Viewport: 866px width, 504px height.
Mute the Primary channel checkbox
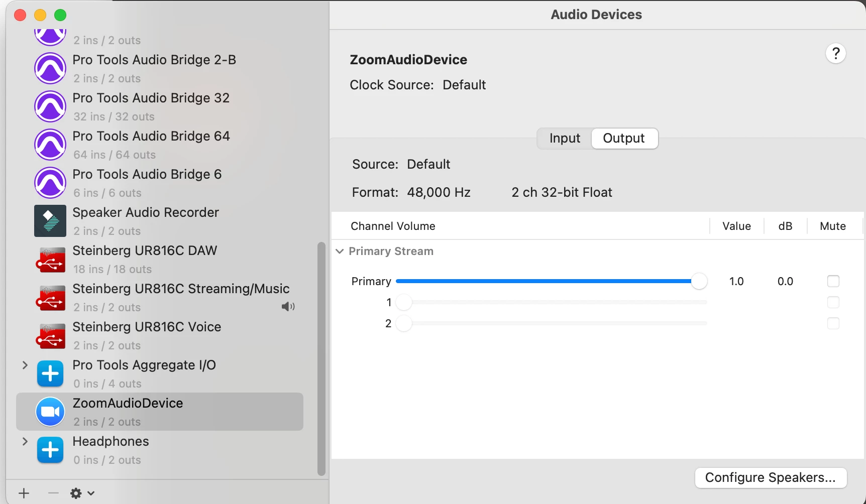833,281
